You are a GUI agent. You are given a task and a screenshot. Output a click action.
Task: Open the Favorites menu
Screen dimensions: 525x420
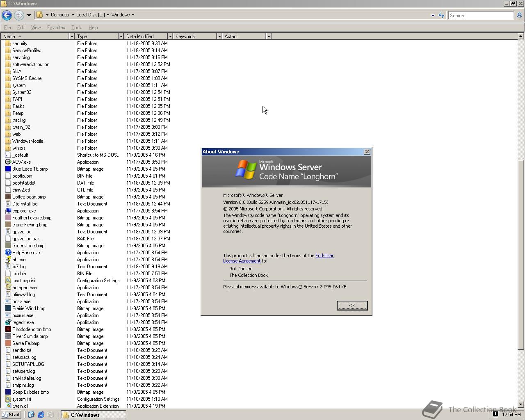tap(56, 27)
